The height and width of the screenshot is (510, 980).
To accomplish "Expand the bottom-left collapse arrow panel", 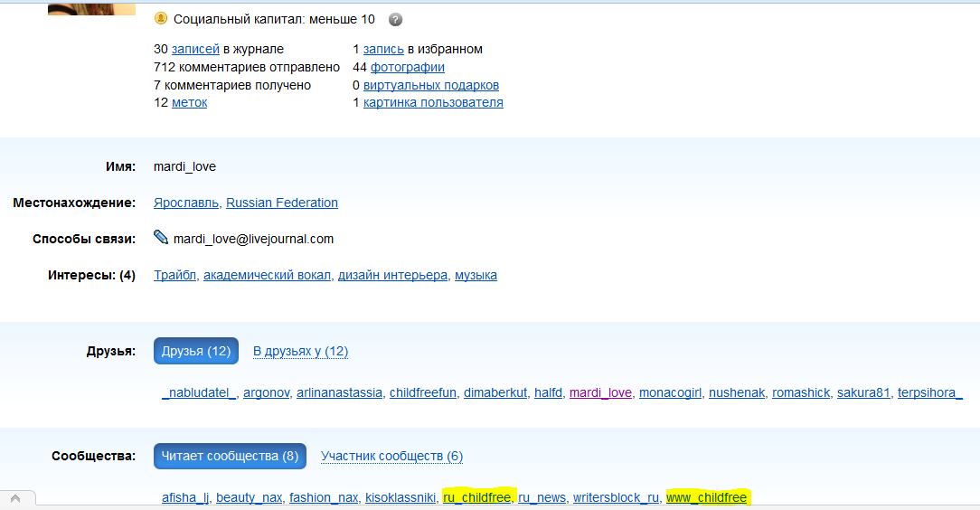I will tap(17, 498).
